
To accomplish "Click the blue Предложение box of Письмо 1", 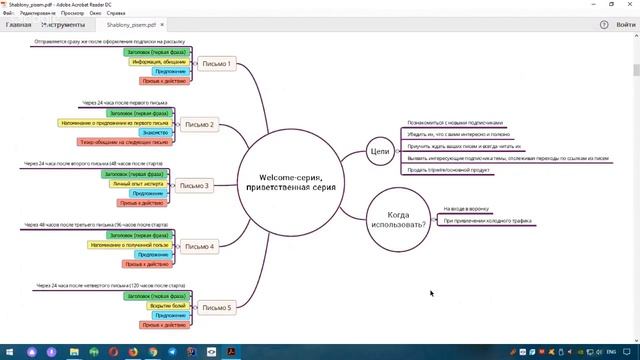I will pyautogui.click(x=171, y=71).
